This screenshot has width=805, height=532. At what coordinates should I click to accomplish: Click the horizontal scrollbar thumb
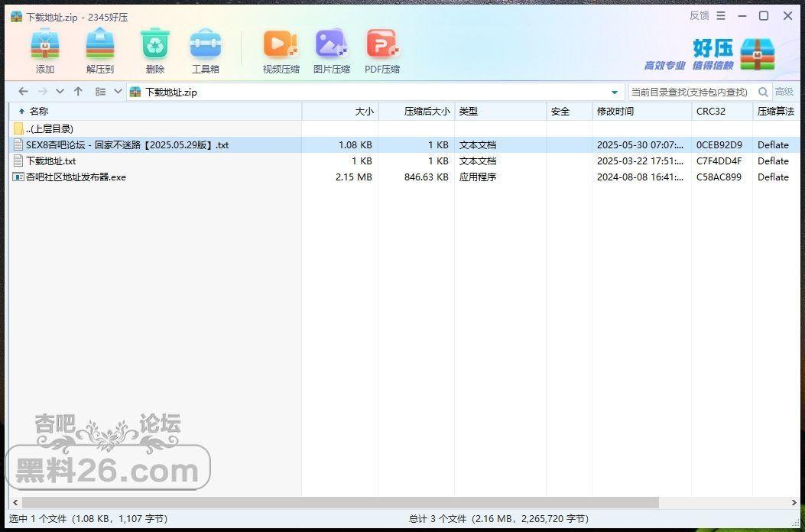pos(340,502)
